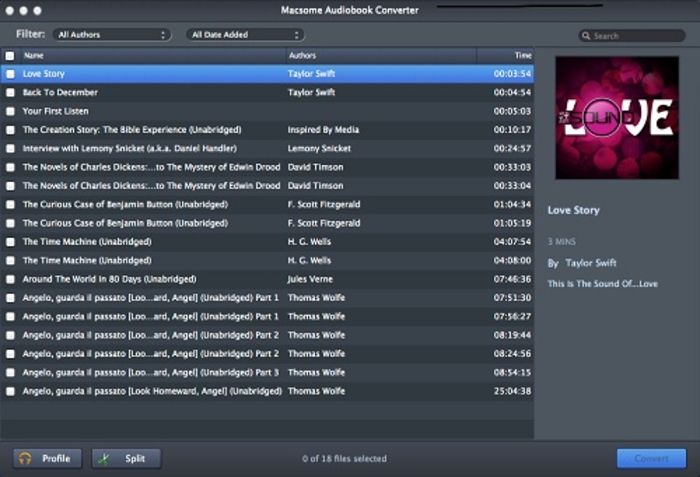
Task: Sort by the Time column header
Action: click(505, 56)
